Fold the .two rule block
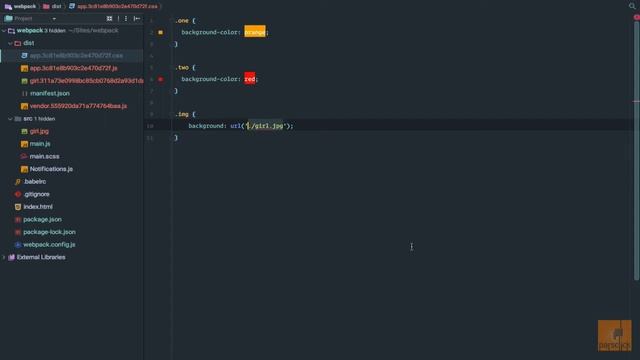The width and height of the screenshot is (640, 360). pyautogui.click(x=171, y=67)
